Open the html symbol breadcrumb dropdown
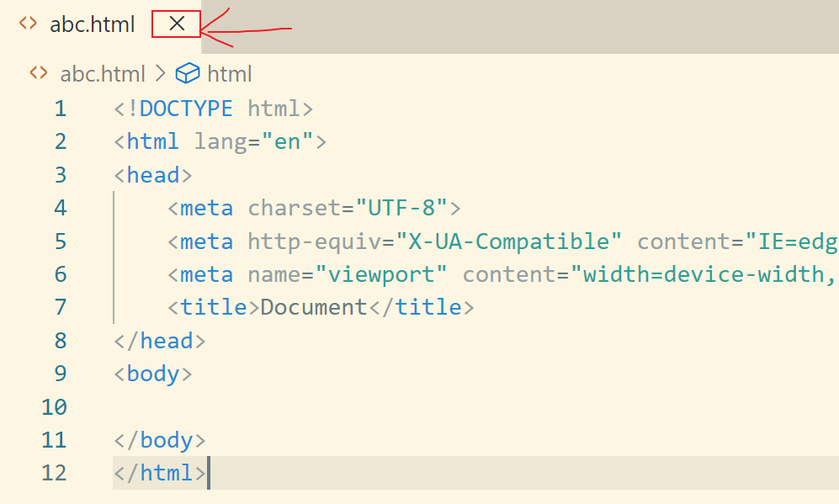The width and height of the screenshot is (839, 504). [x=229, y=74]
